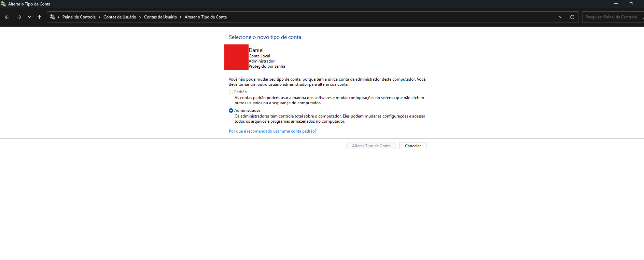Click the Cancelar button
Image resolution: width=644 pixels, height=260 pixels.
[413, 146]
